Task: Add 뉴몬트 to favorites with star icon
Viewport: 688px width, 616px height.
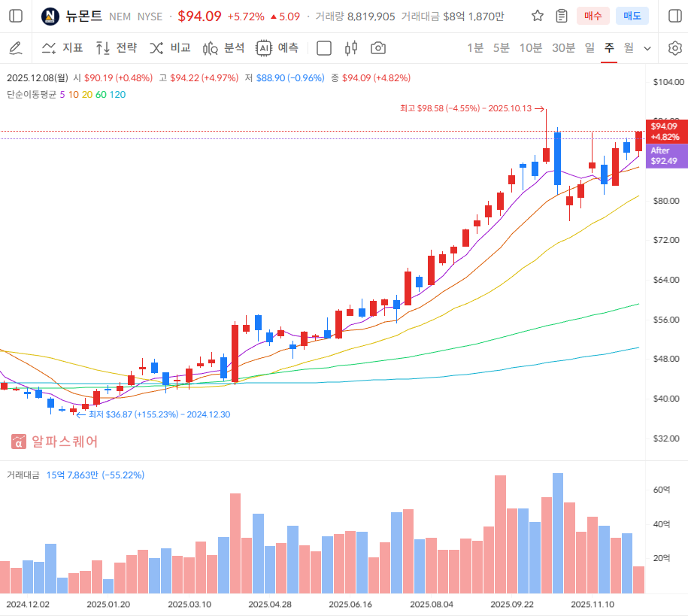Action: [x=538, y=16]
